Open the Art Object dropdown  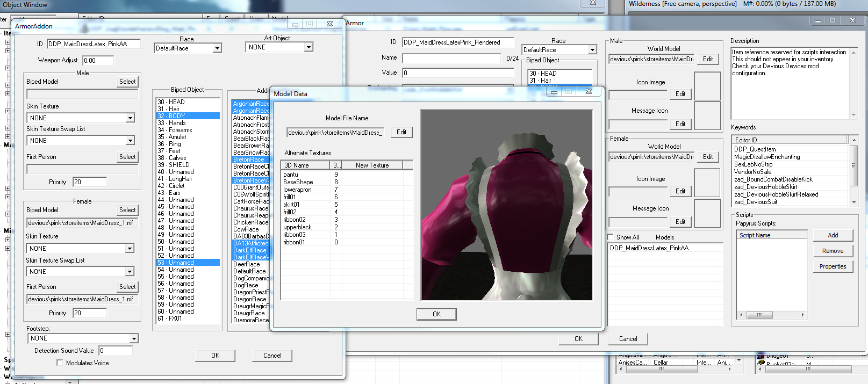click(x=309, y=47)
